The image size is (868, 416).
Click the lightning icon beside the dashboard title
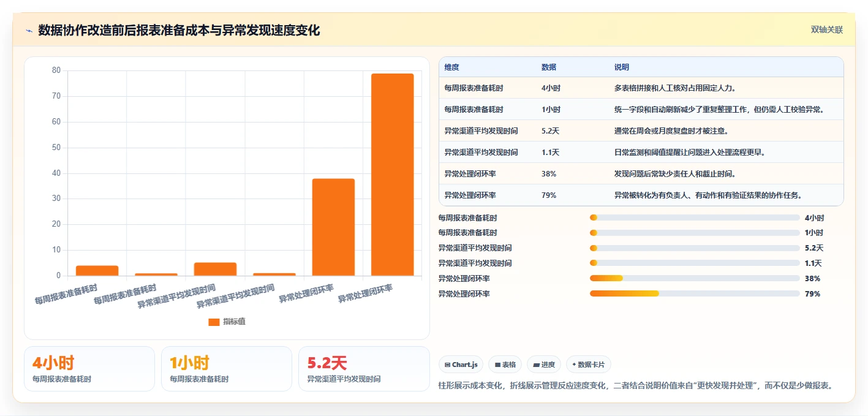(x=29, y=31)
